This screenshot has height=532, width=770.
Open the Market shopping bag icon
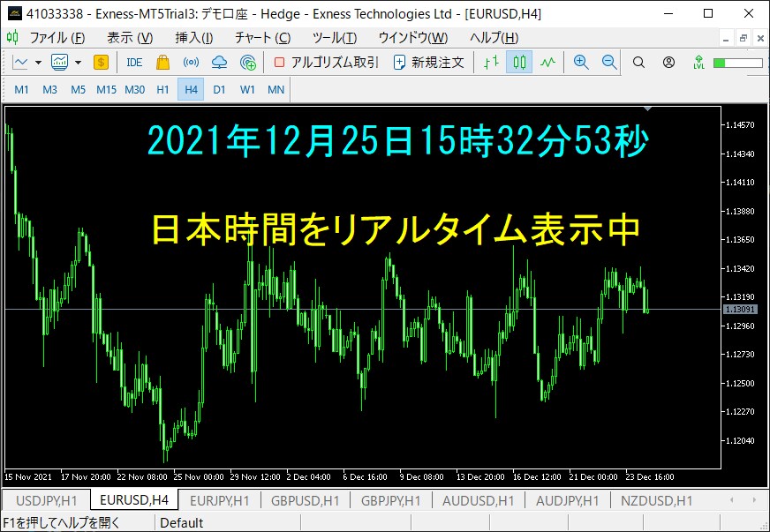click(162, 63)
